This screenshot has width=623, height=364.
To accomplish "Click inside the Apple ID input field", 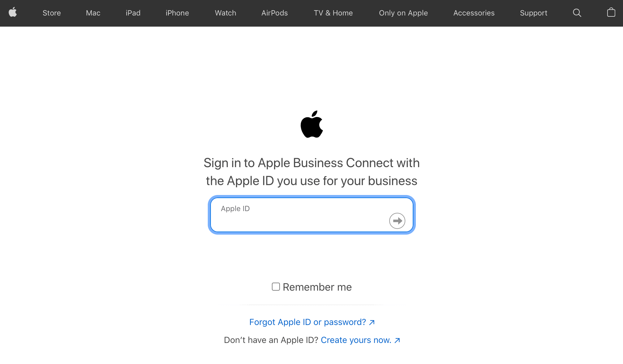I will tap(311, 215).
